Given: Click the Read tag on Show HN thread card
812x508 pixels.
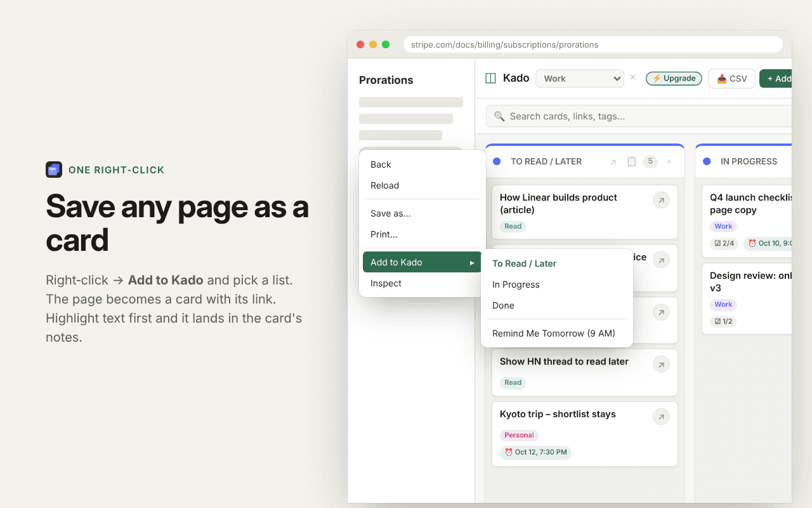Looking at the screenshot, I should (x=513, y=382).
